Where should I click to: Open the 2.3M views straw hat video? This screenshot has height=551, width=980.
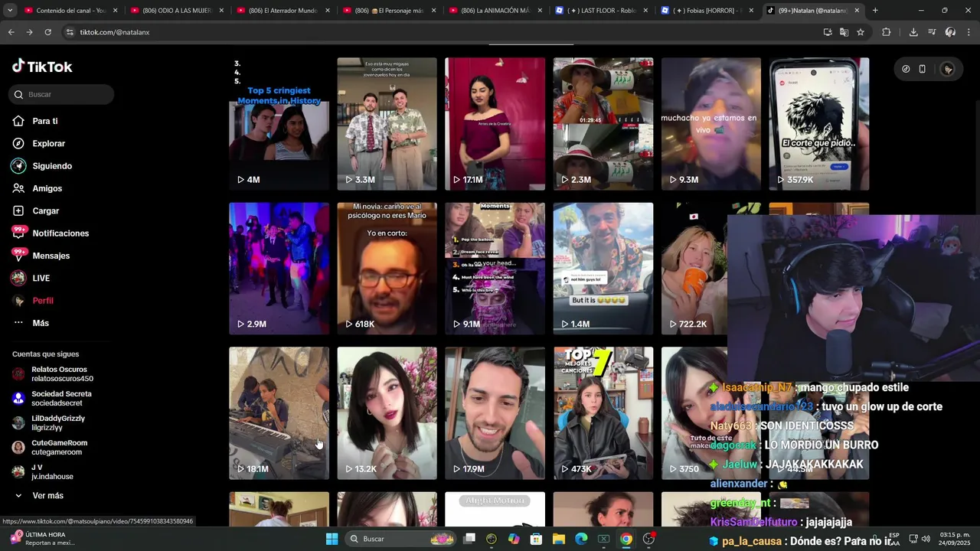pyautogui.click(x=603, y=124)
